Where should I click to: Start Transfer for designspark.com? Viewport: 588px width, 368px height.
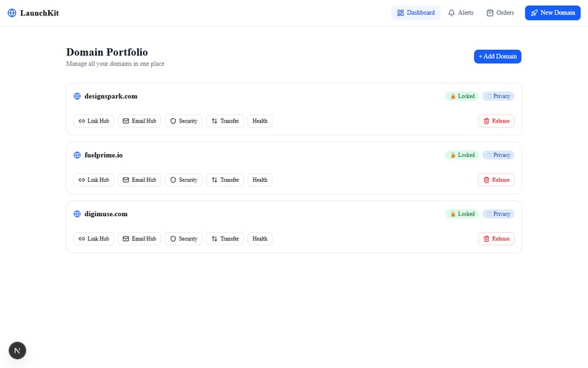[225, 121]
